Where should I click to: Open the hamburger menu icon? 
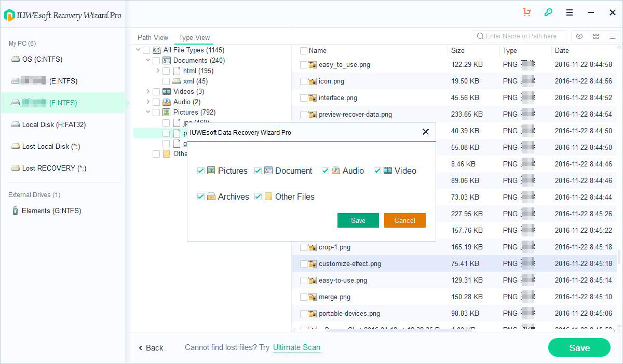(x=570, y=12)
